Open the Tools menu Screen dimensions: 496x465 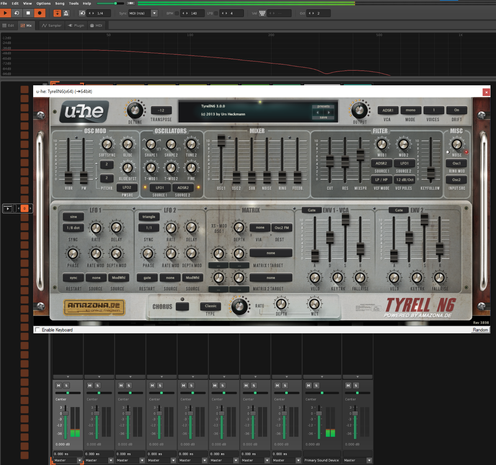(x=74, y=3)
